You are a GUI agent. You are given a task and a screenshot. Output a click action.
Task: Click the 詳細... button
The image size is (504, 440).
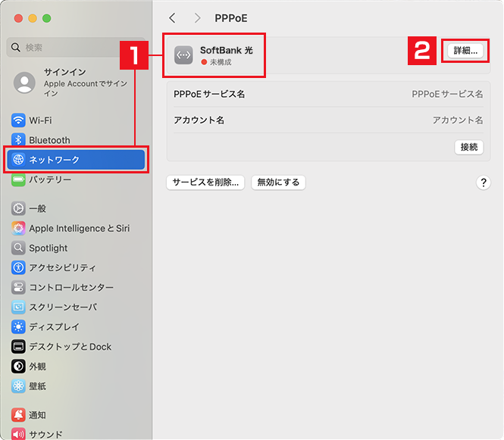(x=463, y=51)
